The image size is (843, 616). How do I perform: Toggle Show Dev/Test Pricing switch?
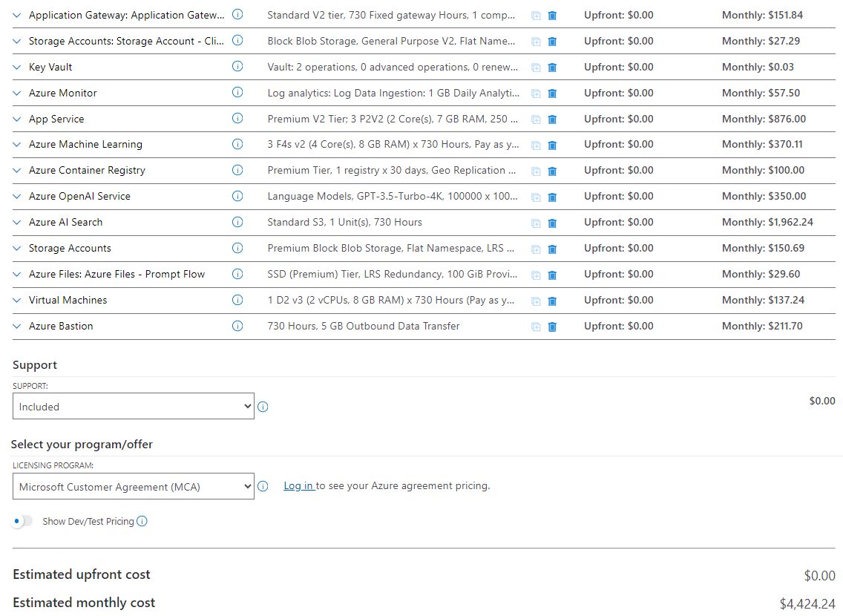22,522
